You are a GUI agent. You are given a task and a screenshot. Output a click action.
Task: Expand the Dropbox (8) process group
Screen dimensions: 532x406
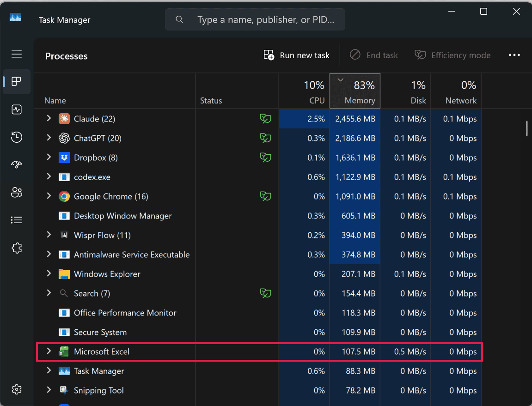click(49, 157)
